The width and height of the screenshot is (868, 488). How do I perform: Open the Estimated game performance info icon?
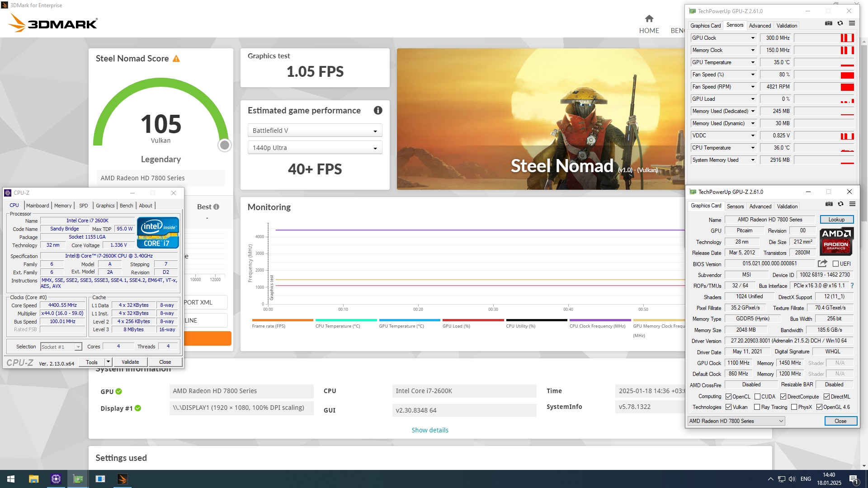[x=378, y=110]
